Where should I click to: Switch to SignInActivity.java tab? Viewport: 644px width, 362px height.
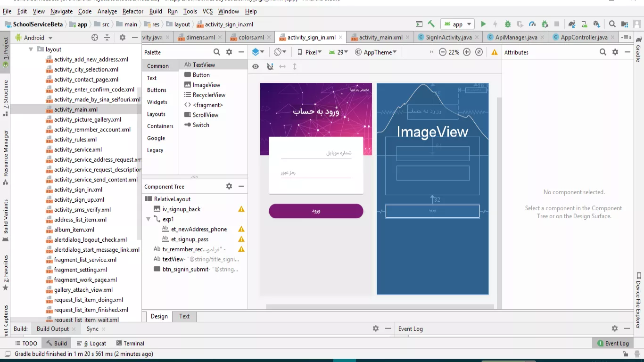[x=448, y=37]
